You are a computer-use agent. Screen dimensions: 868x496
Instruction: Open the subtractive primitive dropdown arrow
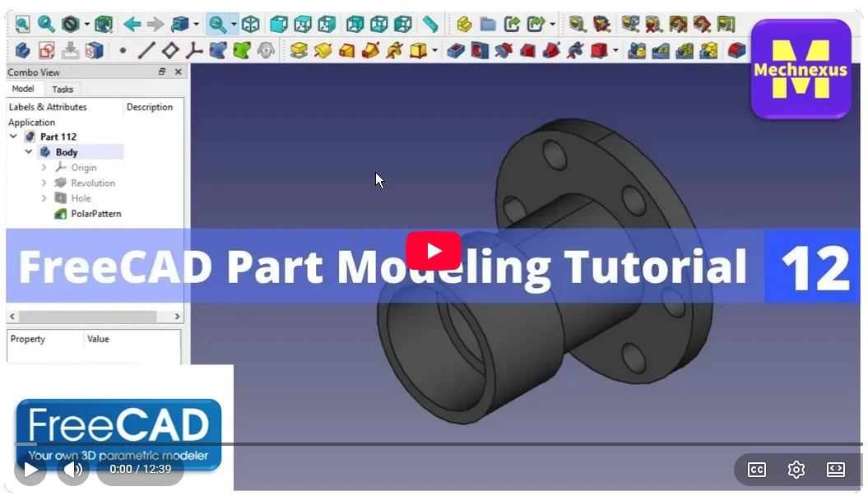615,51
